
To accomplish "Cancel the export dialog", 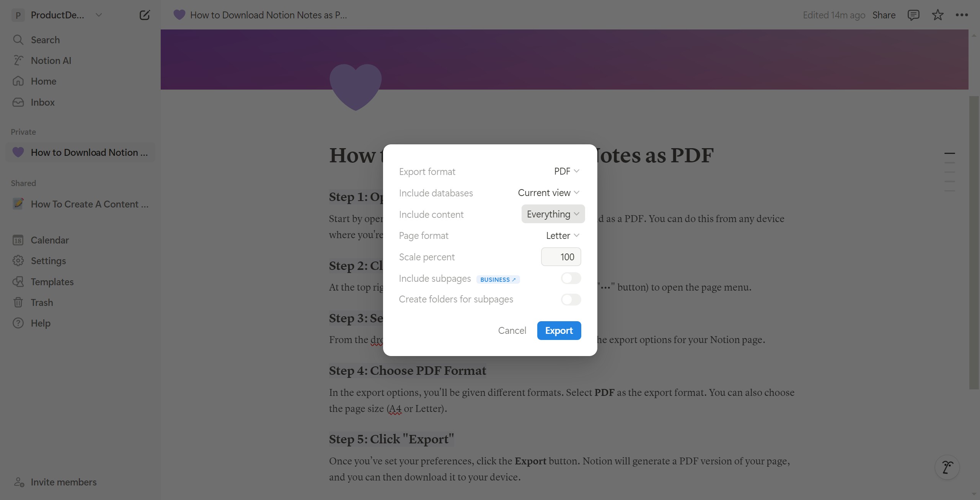I will click(512, 330).
